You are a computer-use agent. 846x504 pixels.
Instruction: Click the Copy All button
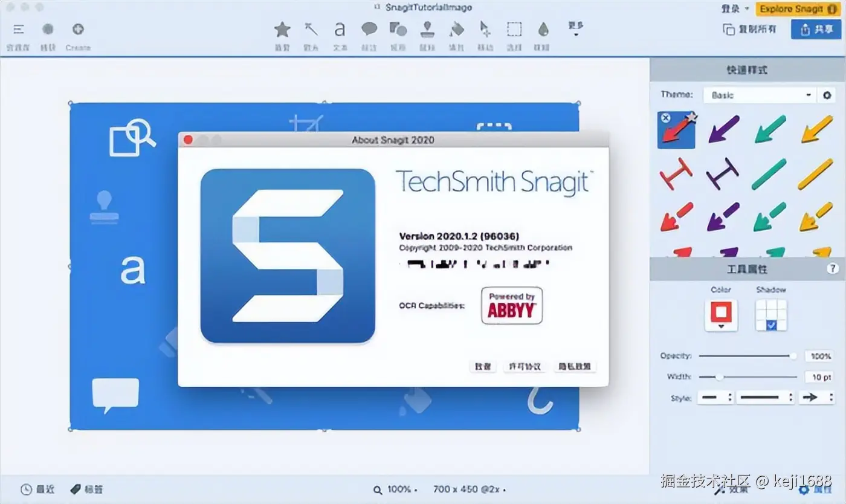pyautogui.click(x=751, y=29)
